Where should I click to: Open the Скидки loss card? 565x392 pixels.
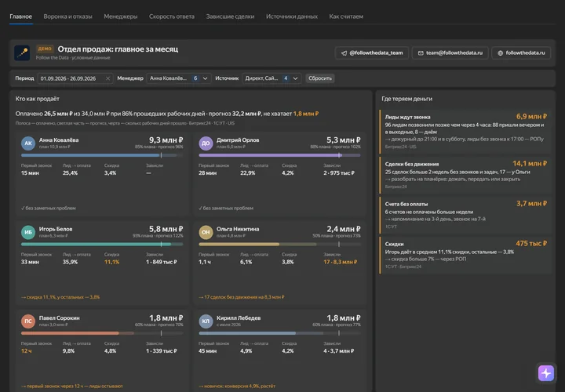[465, 255]
